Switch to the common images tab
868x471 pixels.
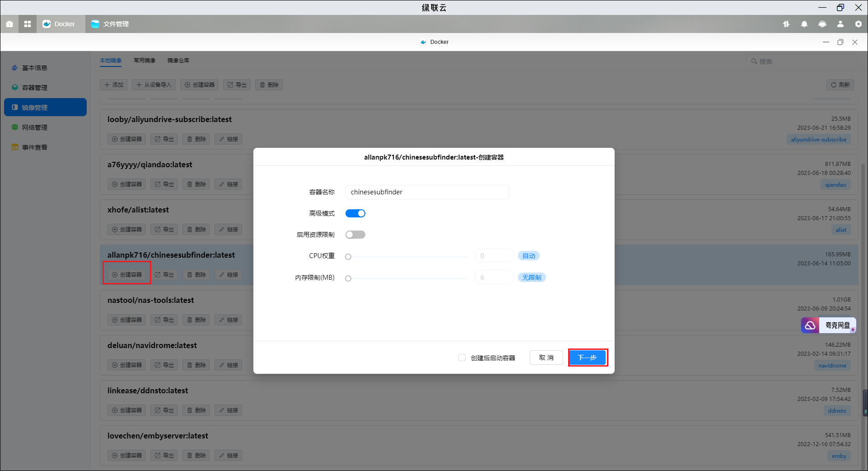pyautogui.click(x=145, y=61)
